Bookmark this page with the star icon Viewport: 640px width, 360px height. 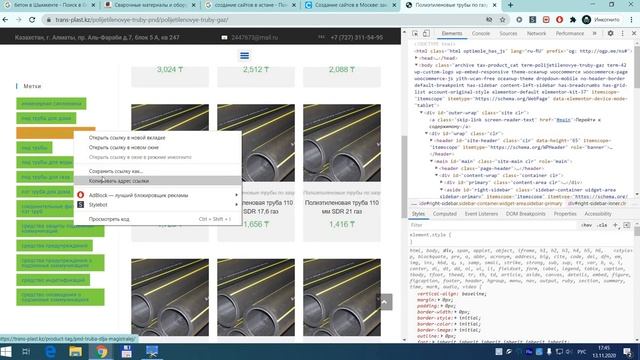click(x=502, y=20)
